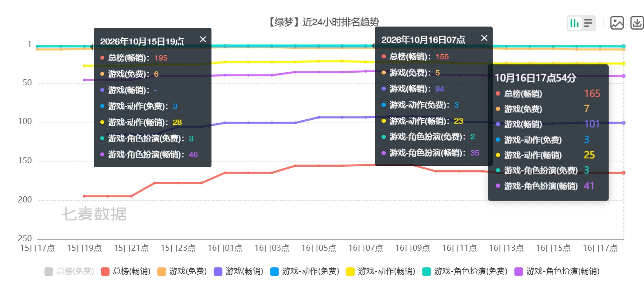
Task: Click x-axis label 16日07点
Action: (x=365, y=248)
